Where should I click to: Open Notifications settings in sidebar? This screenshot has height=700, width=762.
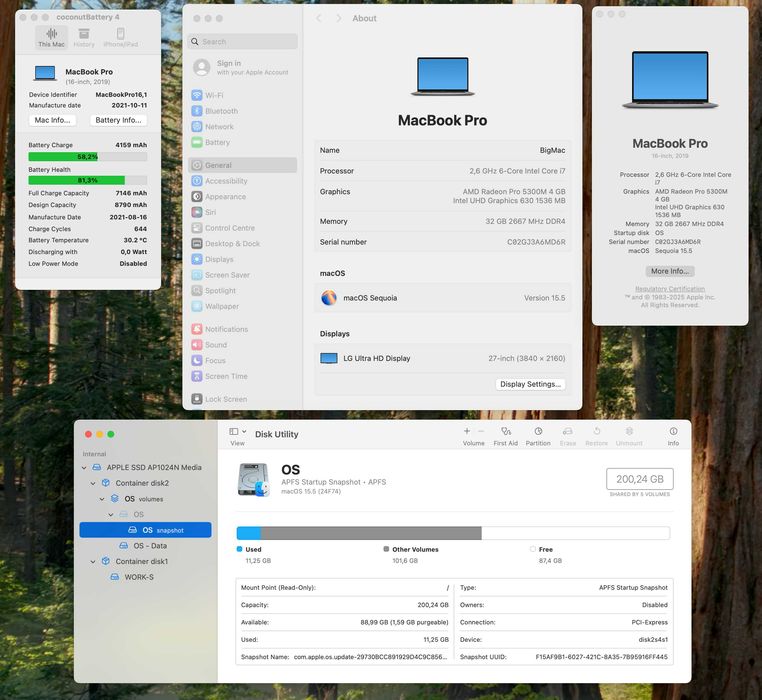[242, 329]
